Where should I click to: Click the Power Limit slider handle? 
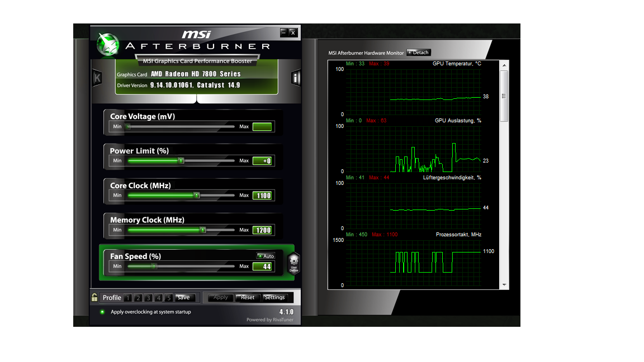click(x=181, y=161)
